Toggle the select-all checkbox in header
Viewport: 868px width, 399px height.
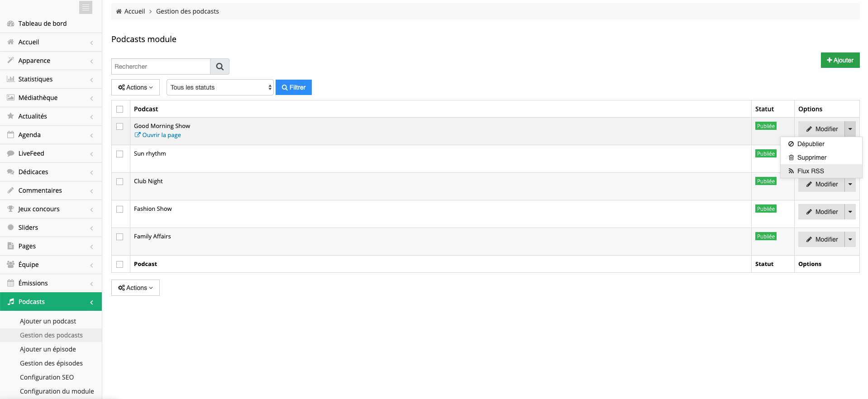point(120,109)
